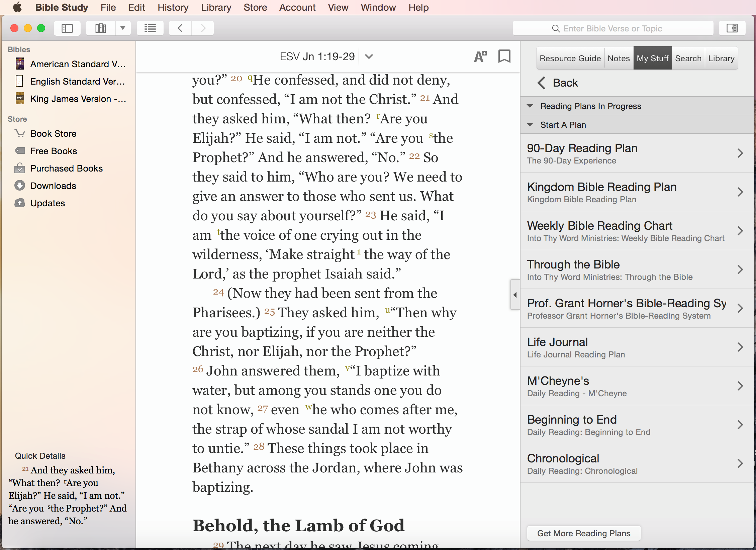Switch to the Resource Guide tab

570,58
